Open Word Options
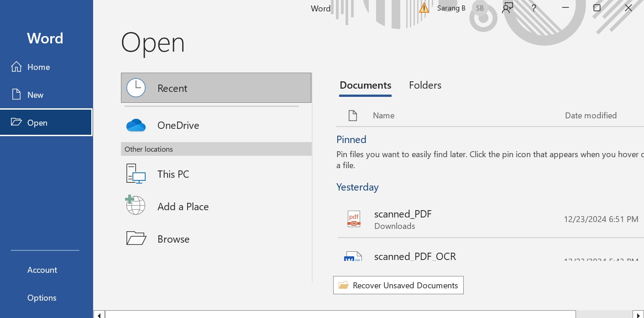The height and width of the screenshot is (318, 644). [x=46, y=298]
